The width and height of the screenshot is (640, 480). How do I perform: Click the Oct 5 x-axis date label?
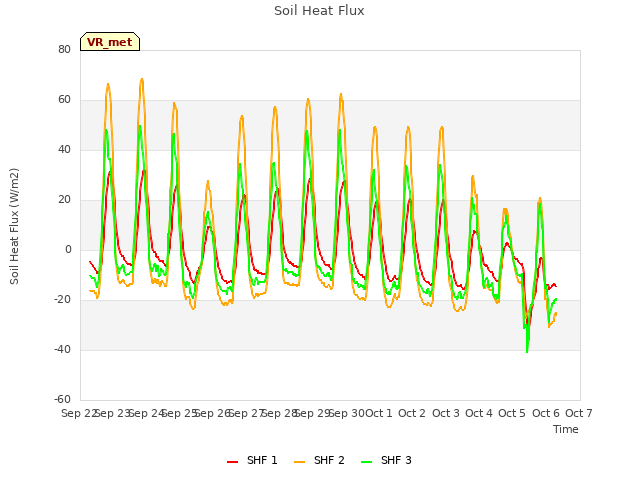pos(512,413)
